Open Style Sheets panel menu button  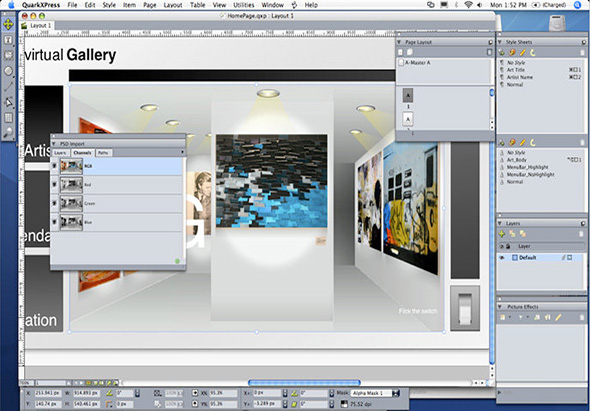pos(584,42)
